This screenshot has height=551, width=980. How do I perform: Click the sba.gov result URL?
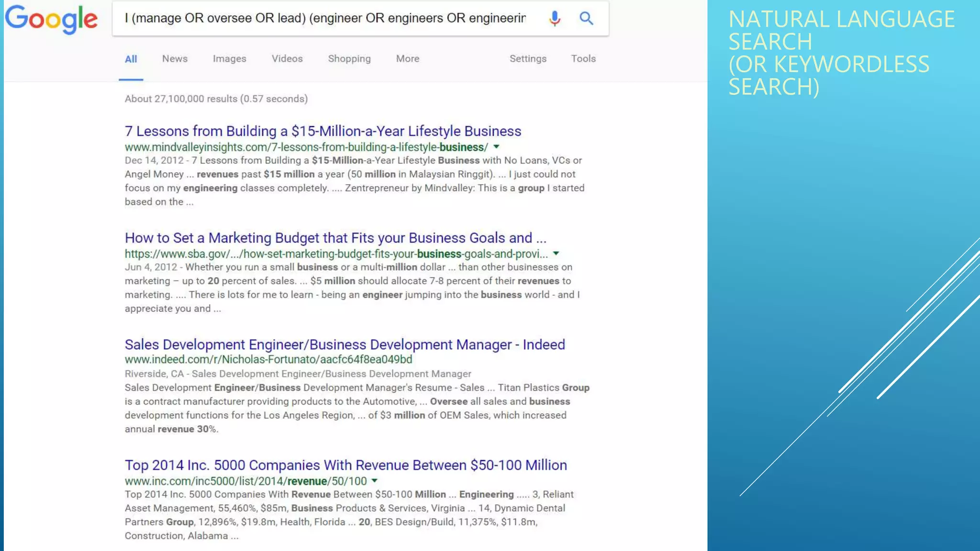pos(336,253)
